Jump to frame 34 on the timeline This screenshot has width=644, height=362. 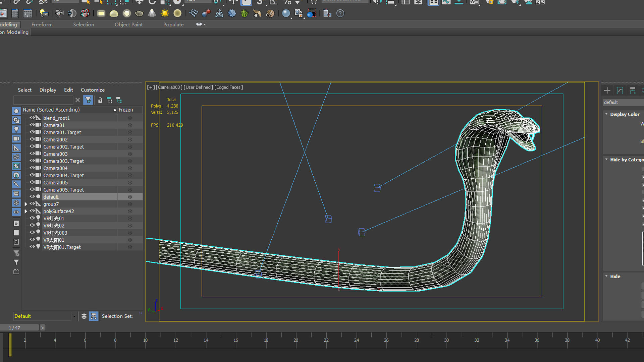[x=507, y=340]
